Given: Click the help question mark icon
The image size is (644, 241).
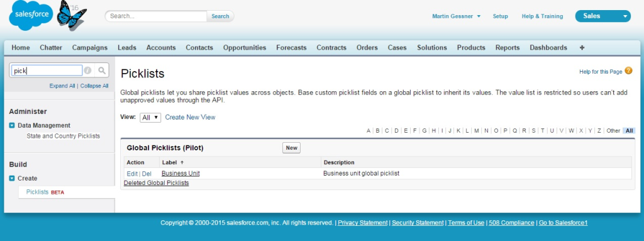Looking at the screenshot, I should [x=628, y=70].
